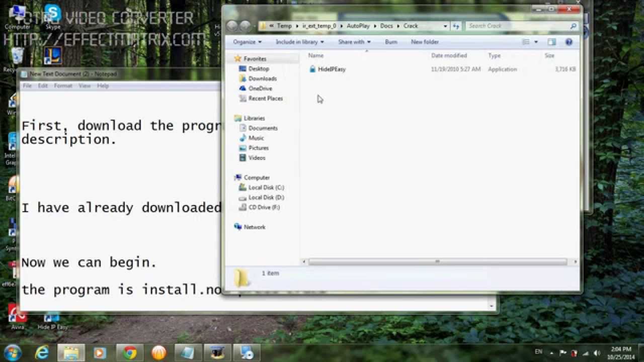Viewport: 644px width, 362px height.
Task: Create a New folder
Action: (425, 42)
